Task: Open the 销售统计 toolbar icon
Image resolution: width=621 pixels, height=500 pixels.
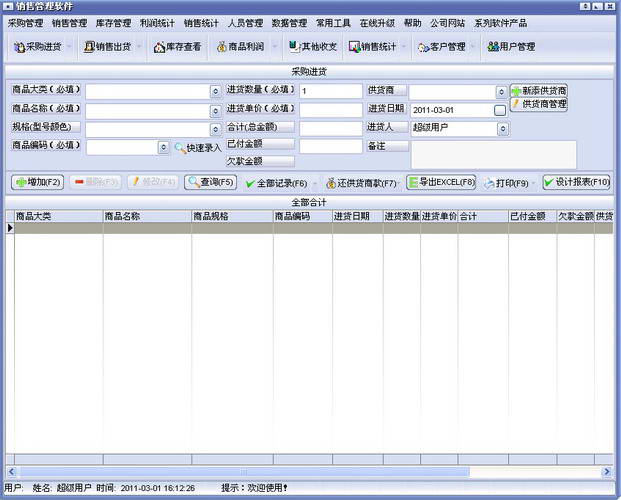Action: [x=354, y=47]
